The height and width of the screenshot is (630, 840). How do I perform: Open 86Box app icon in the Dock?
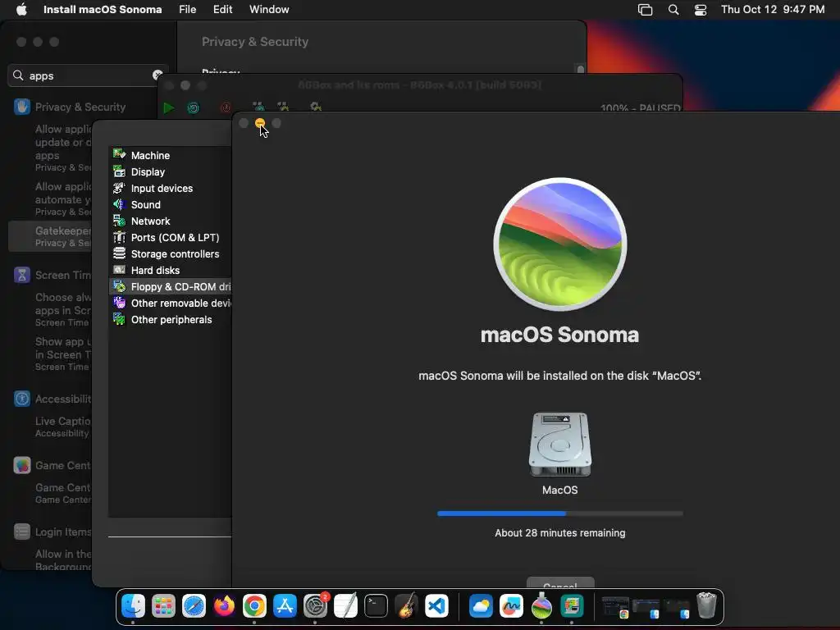coord(572,606)
